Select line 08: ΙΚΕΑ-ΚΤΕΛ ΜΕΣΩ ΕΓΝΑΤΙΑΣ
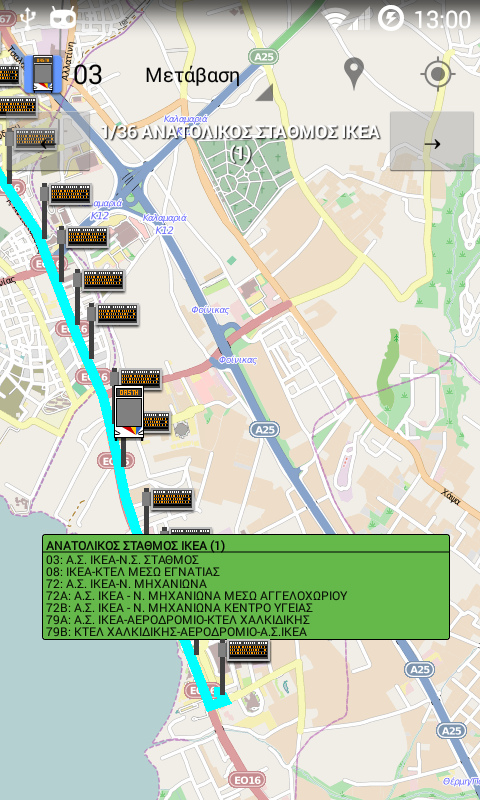Image resolution: width=480 pixels, height=800 pixels. [133, 571]
